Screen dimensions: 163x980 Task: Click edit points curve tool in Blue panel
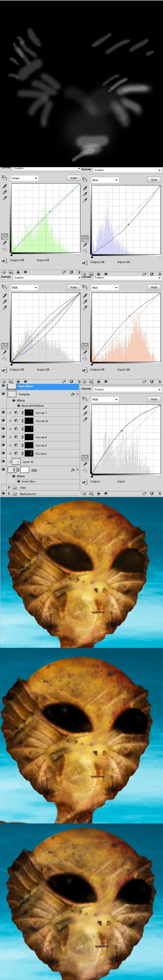pos(85,238)
